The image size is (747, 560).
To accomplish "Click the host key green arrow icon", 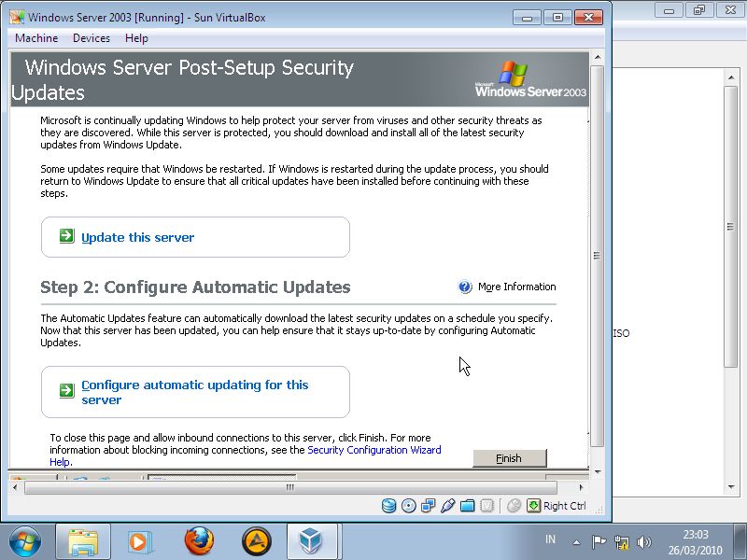I will (x=533, y=506).
